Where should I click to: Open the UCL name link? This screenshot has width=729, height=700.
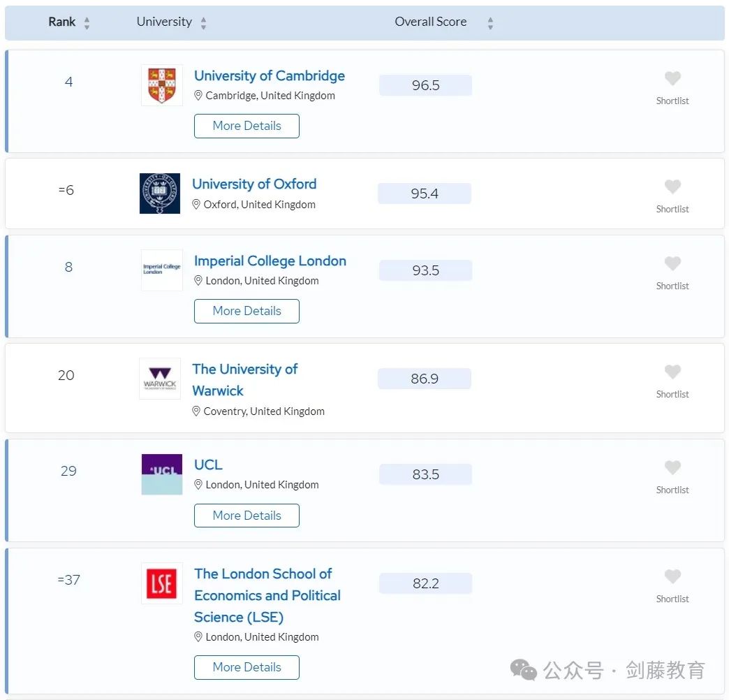coord(208,465)
